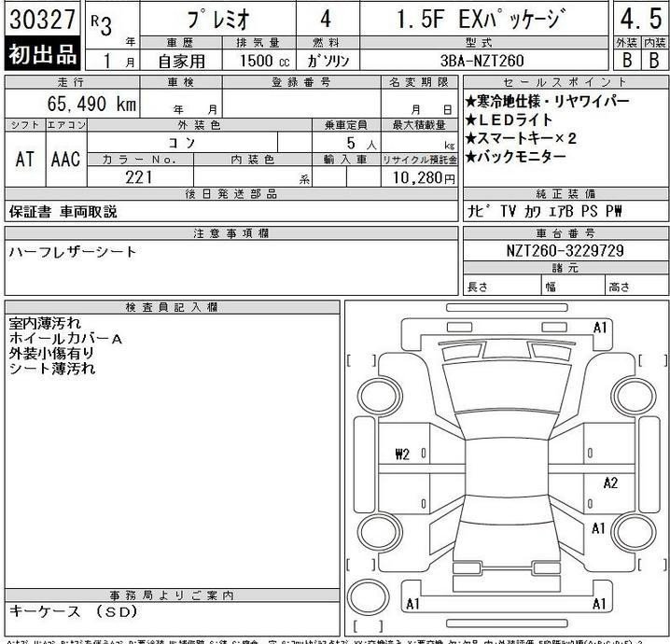The width and height of the screenshot is (670, 644).
Task: Click the A2 mark on car diagram
Action: (610, 483)
